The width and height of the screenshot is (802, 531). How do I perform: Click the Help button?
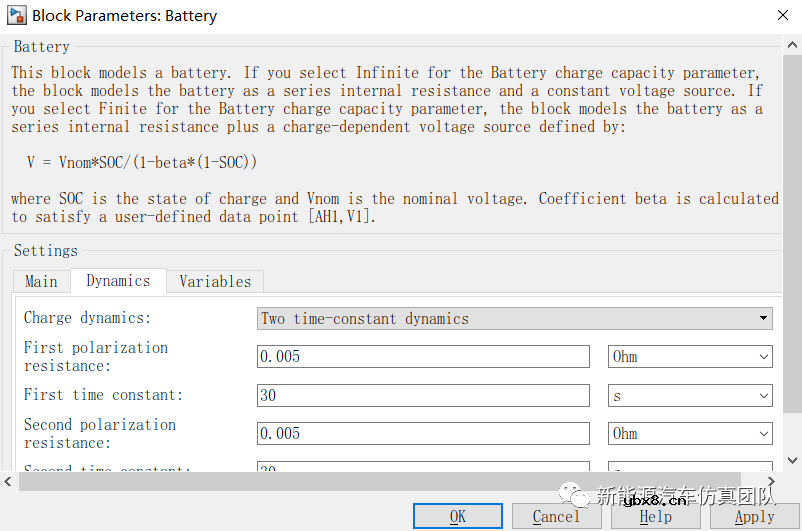tap(656, 516)
